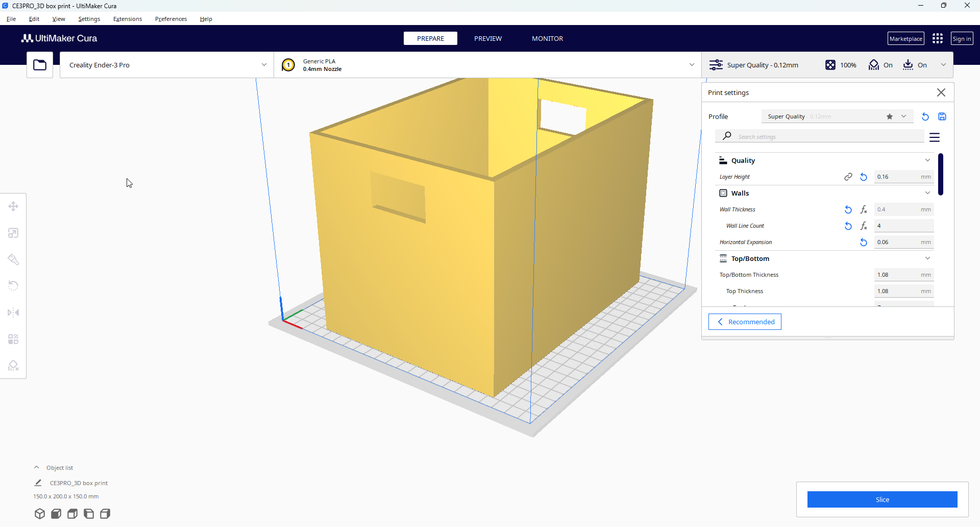Open the Edit menu
This screenshot has width=980, height=527.
(x=34, y=19)
